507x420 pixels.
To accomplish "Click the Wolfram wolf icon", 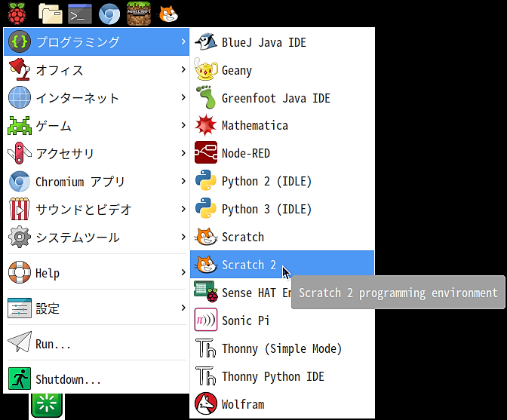I will point(206,403).
